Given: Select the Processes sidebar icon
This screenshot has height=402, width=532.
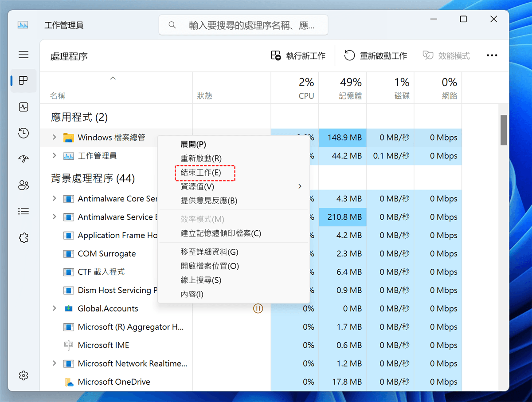Looking at the screenshot, I should pyautogui.click(x=23, y=80).
